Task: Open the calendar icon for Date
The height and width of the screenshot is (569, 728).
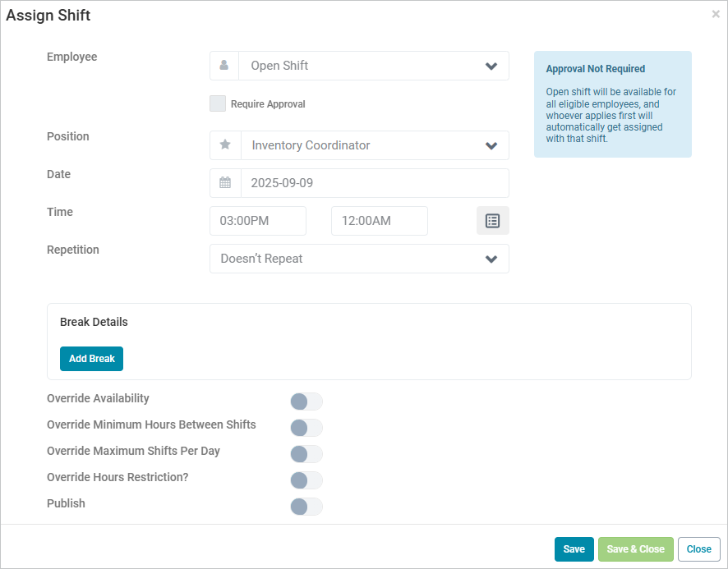Action: point(225,183)
